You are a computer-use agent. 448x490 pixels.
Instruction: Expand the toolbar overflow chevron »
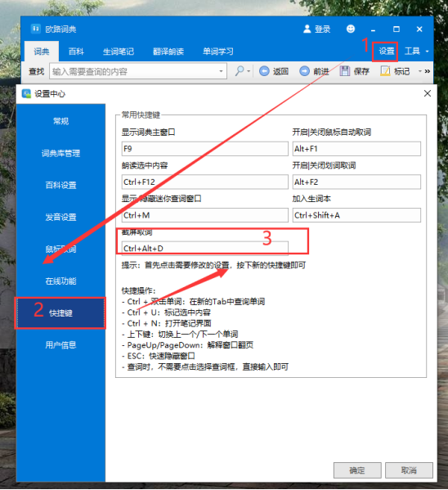click(x=427, y=71)
